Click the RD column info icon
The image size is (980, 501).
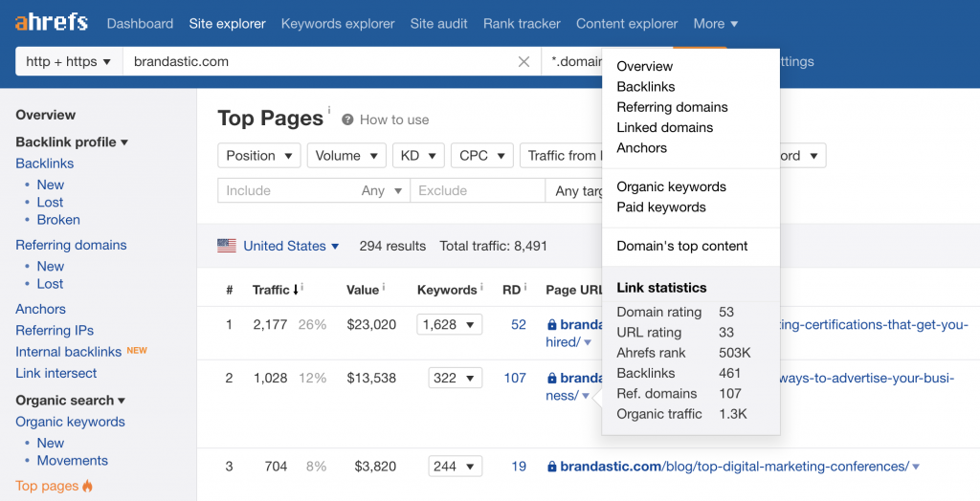click(525, 287)
